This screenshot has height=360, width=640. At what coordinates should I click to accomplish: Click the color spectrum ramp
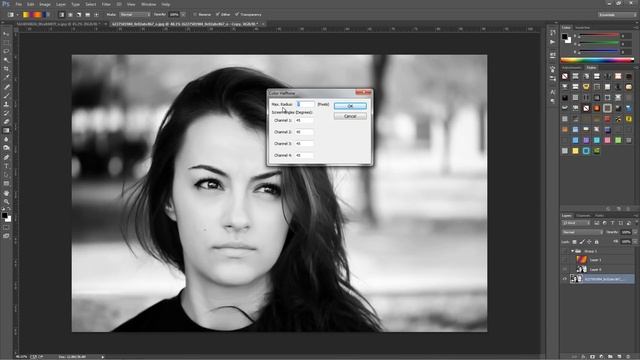coord(598,60)
